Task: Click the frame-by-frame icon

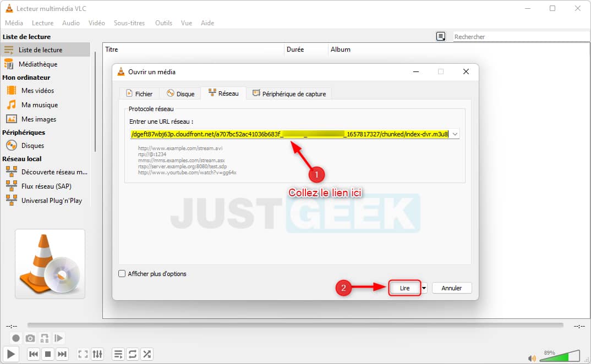Action: [x=58, y=338]
